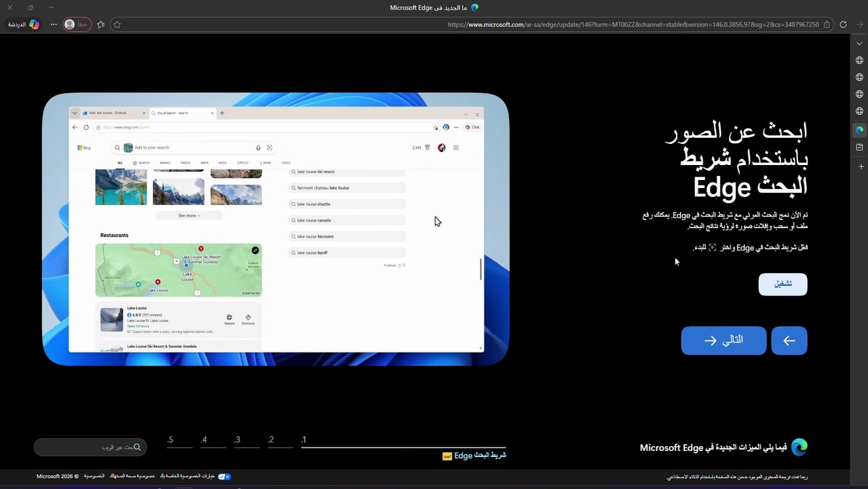Open the الخصوصية (Privacy) footer link

click(94, 477)
